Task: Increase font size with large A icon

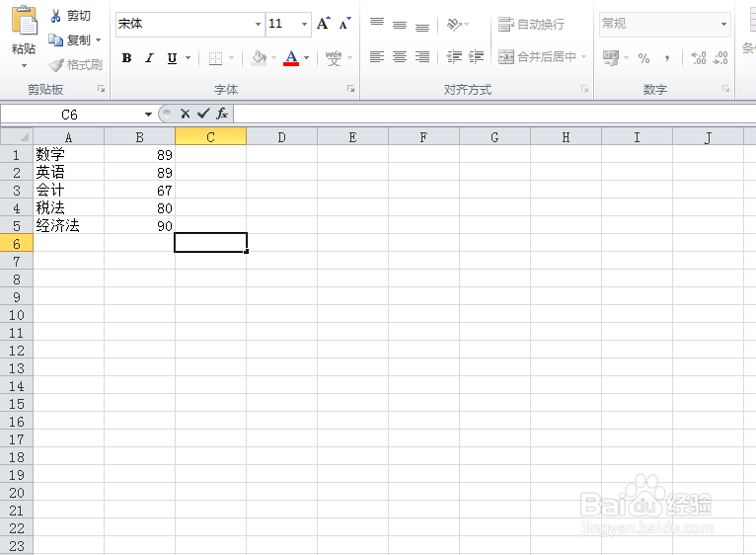Action: (324, 23)
